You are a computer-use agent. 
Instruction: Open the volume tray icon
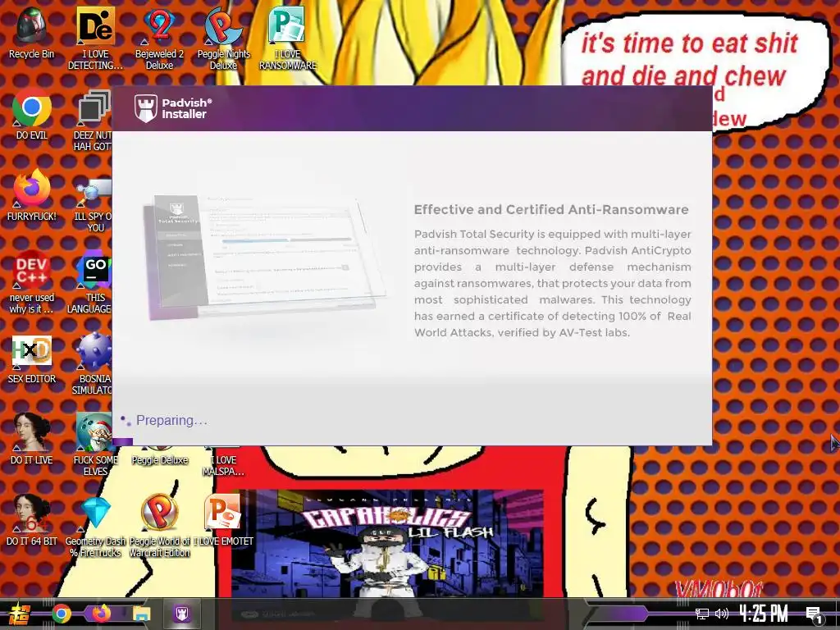coord(722,614)
